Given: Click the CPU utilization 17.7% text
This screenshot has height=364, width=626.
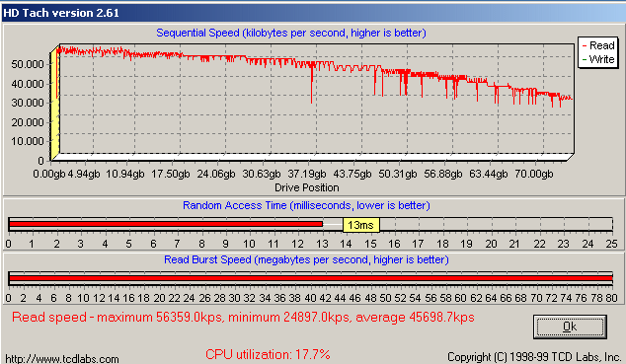Looking at the screenshot, I should click(x=268, y=354).
